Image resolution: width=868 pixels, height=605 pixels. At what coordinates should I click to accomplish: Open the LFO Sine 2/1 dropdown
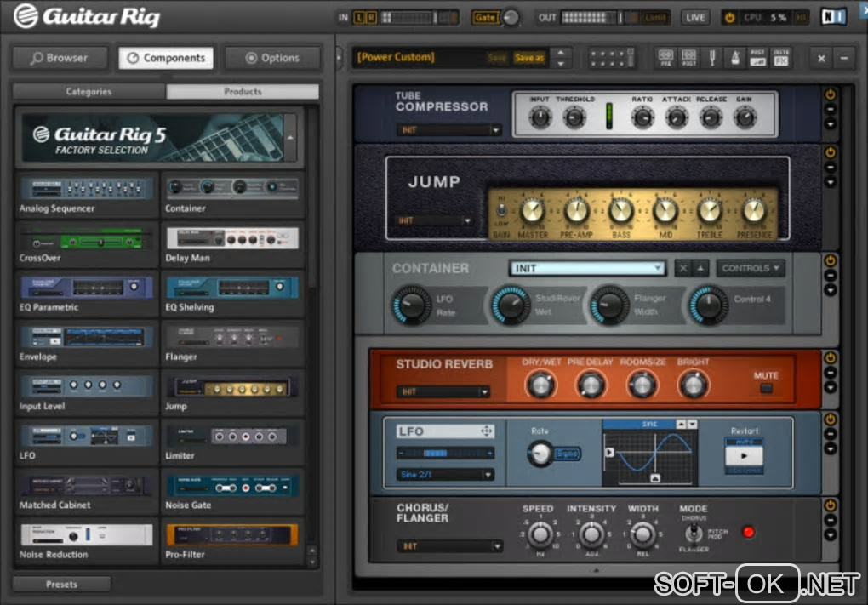445,474
